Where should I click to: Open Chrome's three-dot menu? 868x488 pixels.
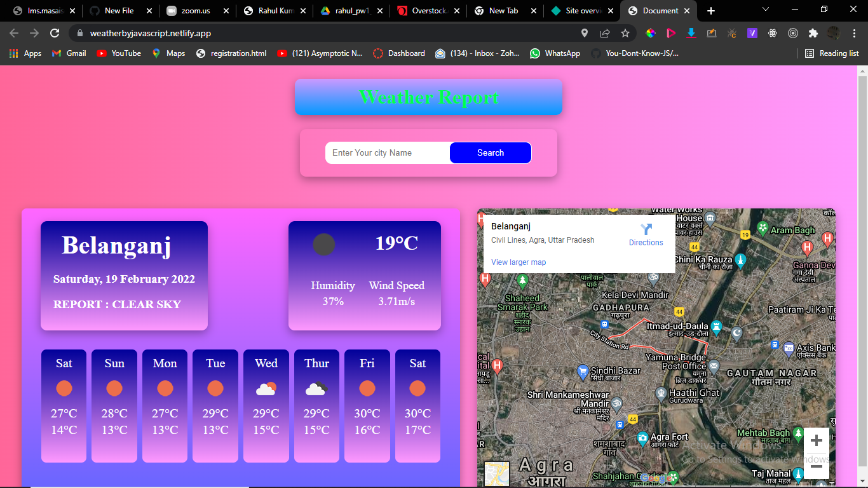pos(855,33)
